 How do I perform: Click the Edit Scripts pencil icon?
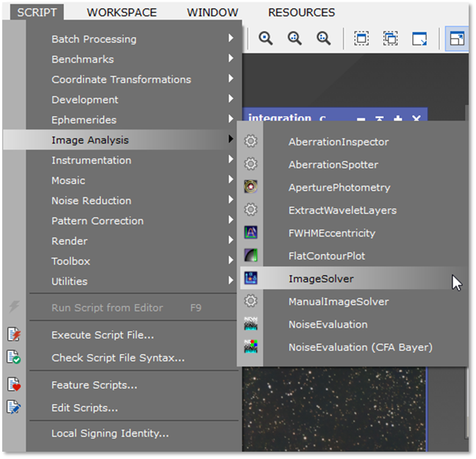coord(13,407)
